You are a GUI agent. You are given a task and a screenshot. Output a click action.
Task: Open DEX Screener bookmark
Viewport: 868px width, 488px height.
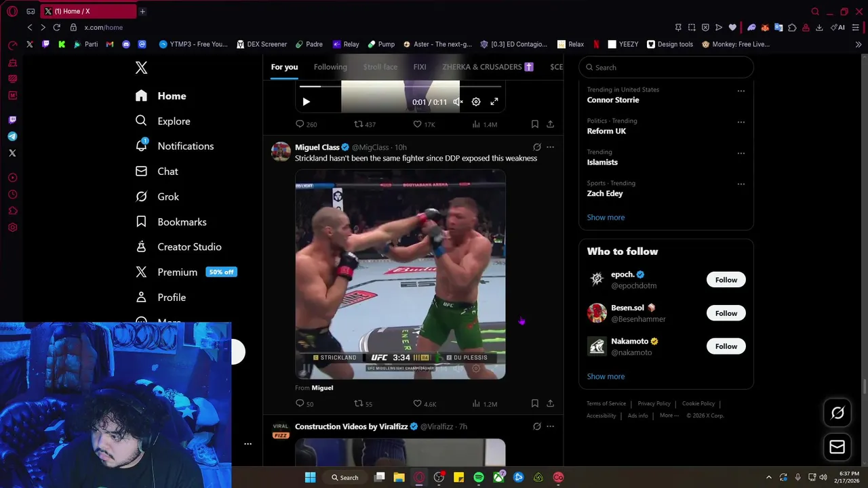(262, 44)
